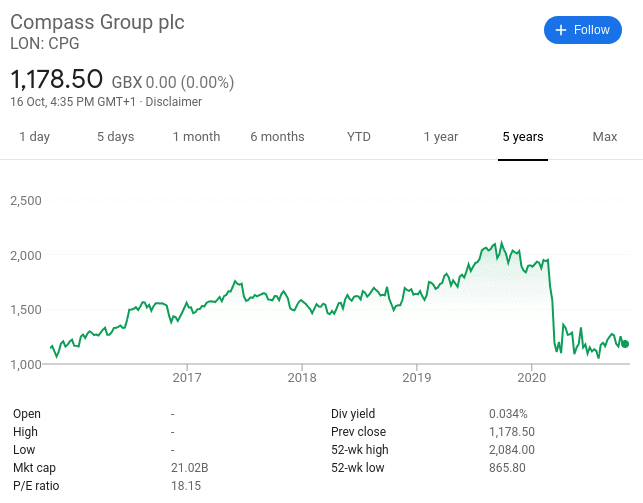This screenshot has width=643, height=503.
Task: Click the 2017 axis marker
Action: pos(187,378)
